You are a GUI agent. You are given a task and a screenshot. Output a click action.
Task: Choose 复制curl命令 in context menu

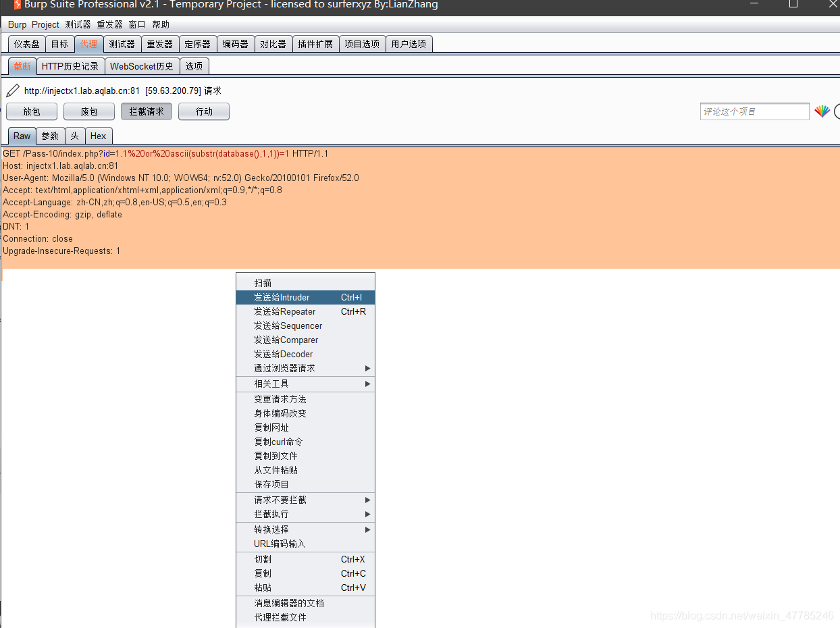[x=305, y=442]
